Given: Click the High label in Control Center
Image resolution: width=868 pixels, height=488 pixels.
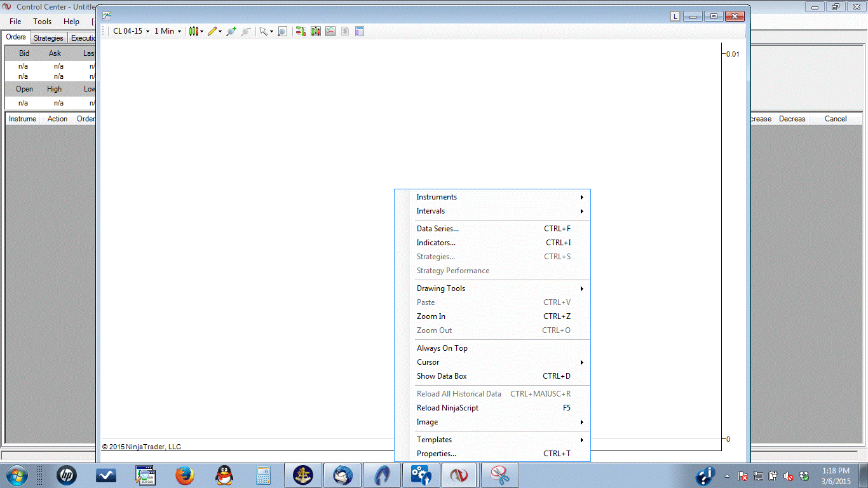Looking at the screenshot, I should point(55,89).
